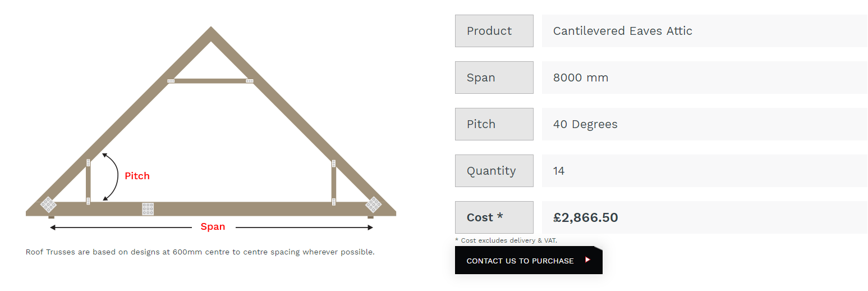Screen dimensions: 868x291
Task: Click the red arrow icon in purchase button
Action: (x=587, y=260)
